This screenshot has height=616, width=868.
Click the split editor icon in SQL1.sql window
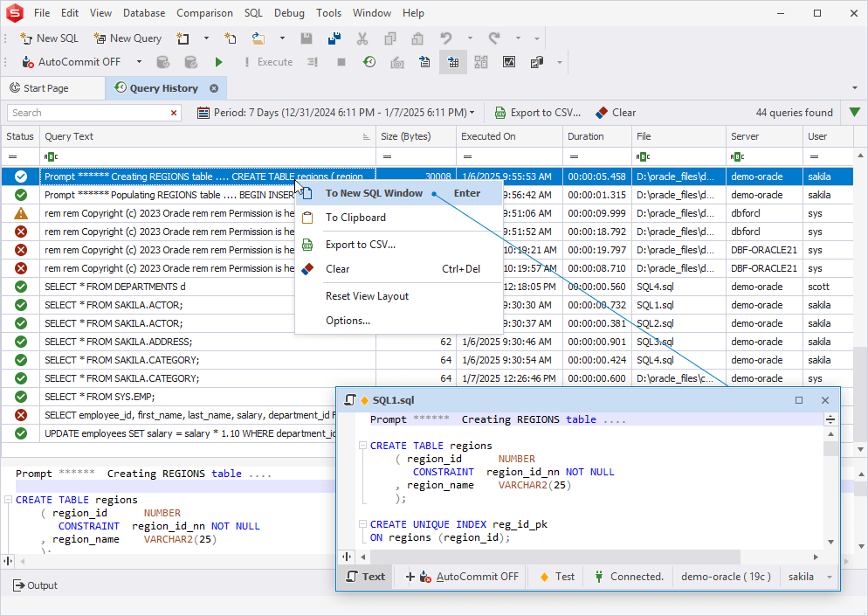830,419
